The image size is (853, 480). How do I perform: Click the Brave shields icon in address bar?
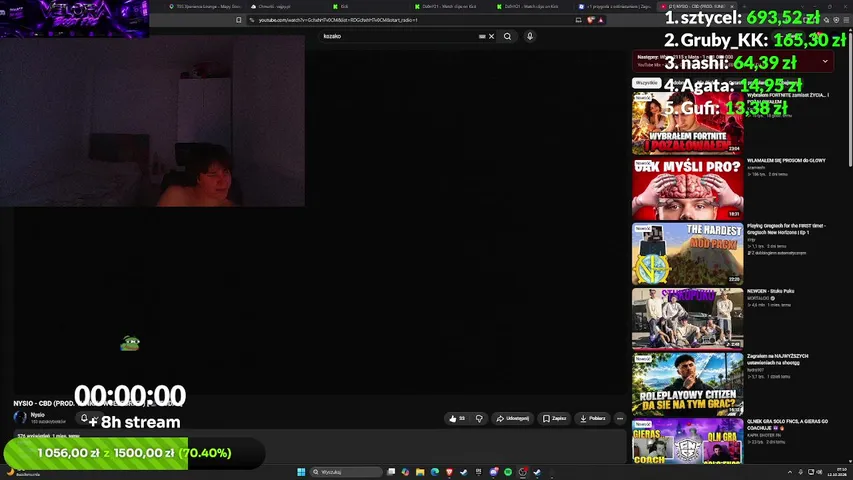click(591, 20)
